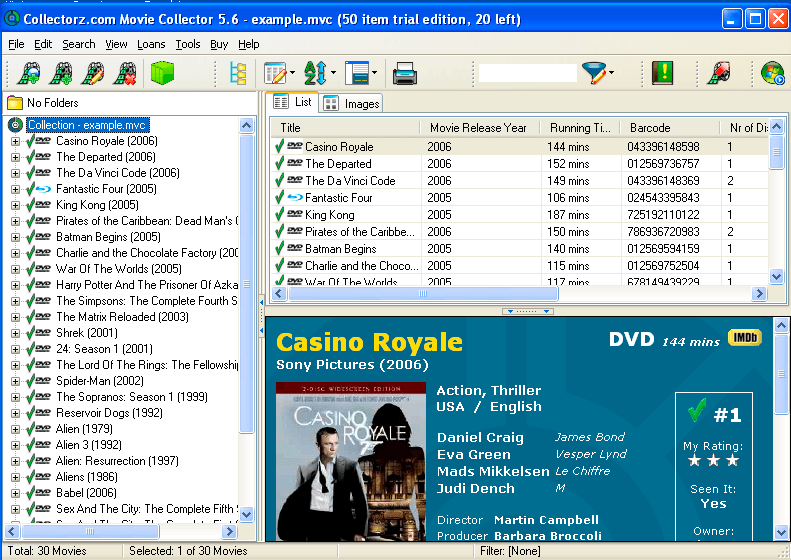Sort by Running Time column header
The image size is (791, 560).
click(580, 128)
